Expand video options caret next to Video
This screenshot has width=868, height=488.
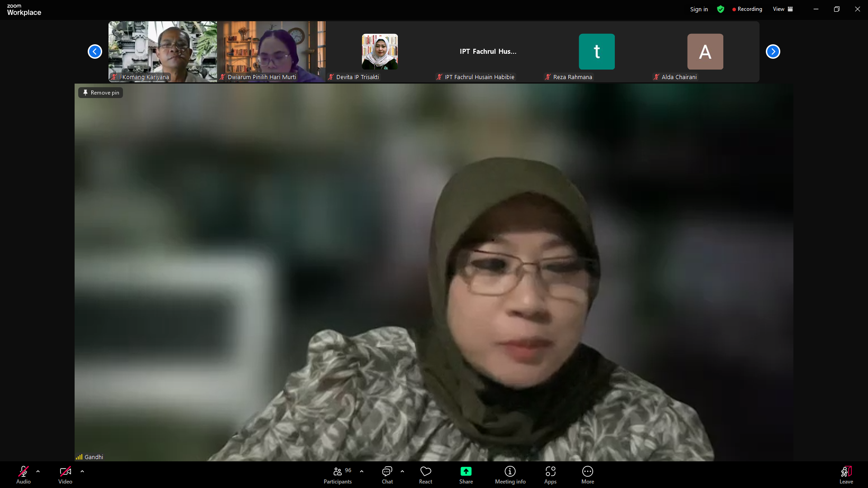(x=82, y=471)
